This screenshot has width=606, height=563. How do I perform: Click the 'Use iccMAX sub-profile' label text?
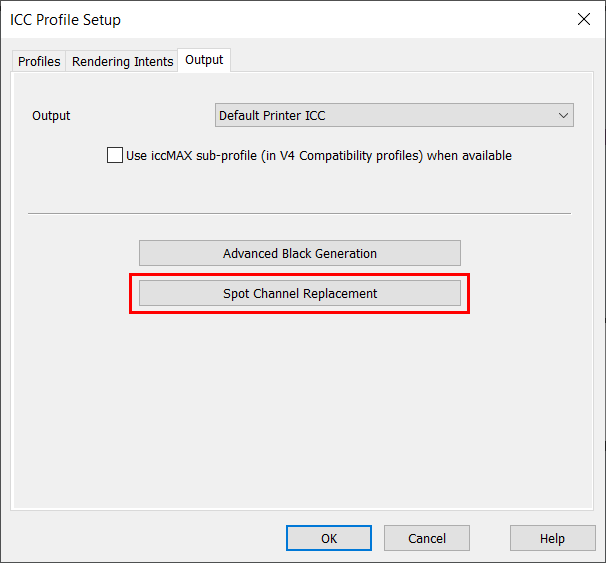(x=318, y=155)
